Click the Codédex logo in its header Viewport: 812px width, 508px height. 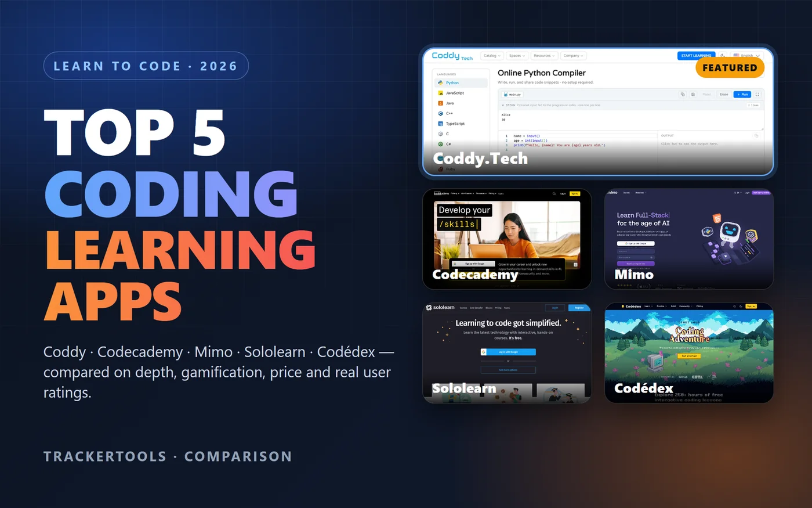coord(631,306)
